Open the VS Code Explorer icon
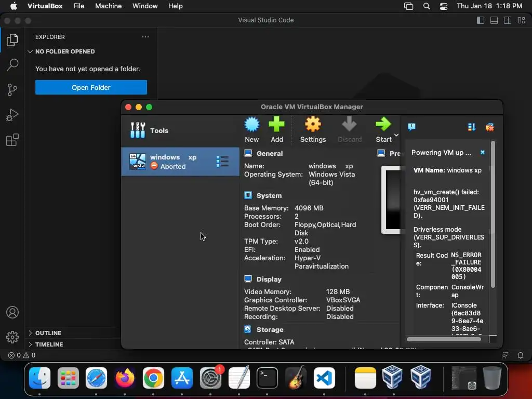The width and height of the screenshot is (532, 399). pyautogui.click(x=12, y=40)
